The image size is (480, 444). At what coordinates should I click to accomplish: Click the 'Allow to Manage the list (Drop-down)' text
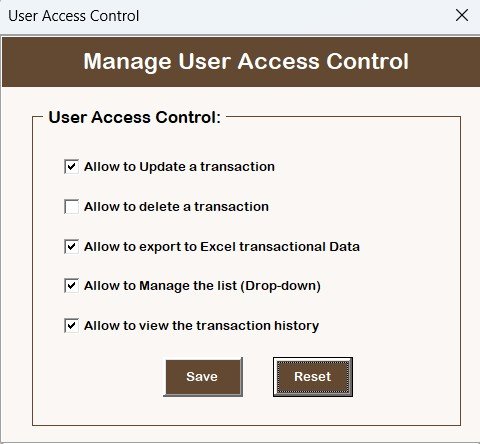202,286
